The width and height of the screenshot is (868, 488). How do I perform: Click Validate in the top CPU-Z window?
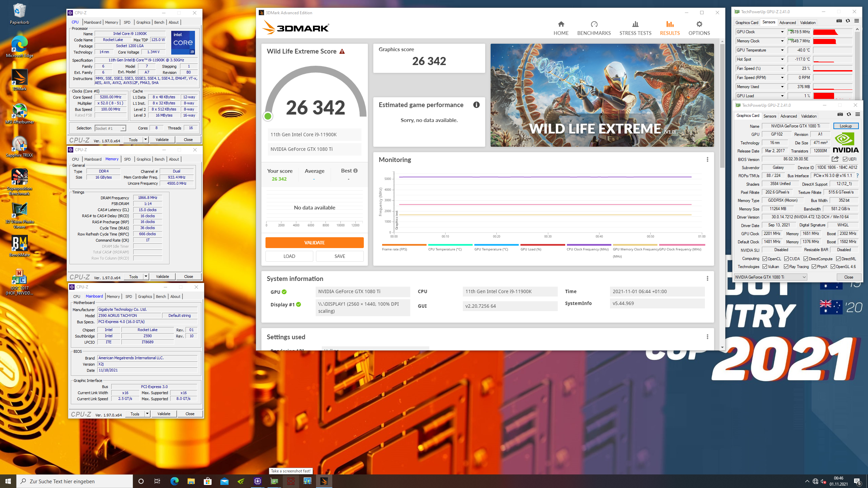(x=162, y=140)
